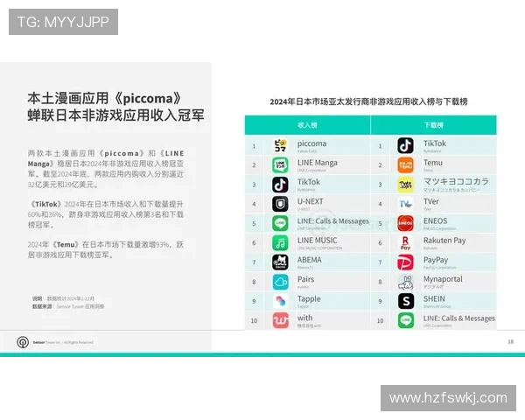Click the U-NEXT name text

(x=311, y=201)
